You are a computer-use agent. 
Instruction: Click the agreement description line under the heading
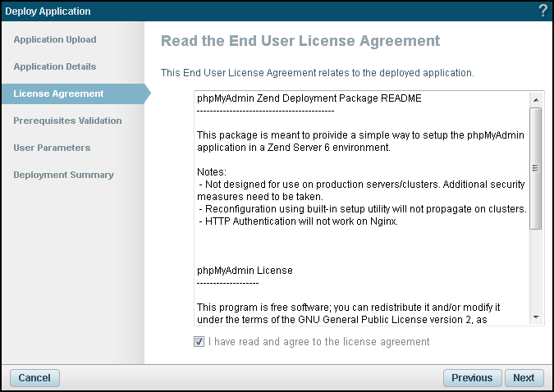coord(318,72)
